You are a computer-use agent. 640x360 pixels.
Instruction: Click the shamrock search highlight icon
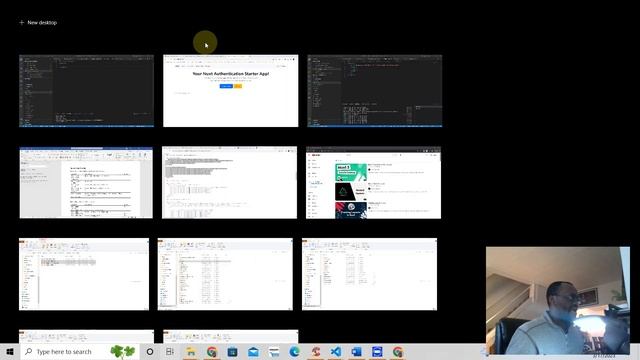(x=122, y=351)
